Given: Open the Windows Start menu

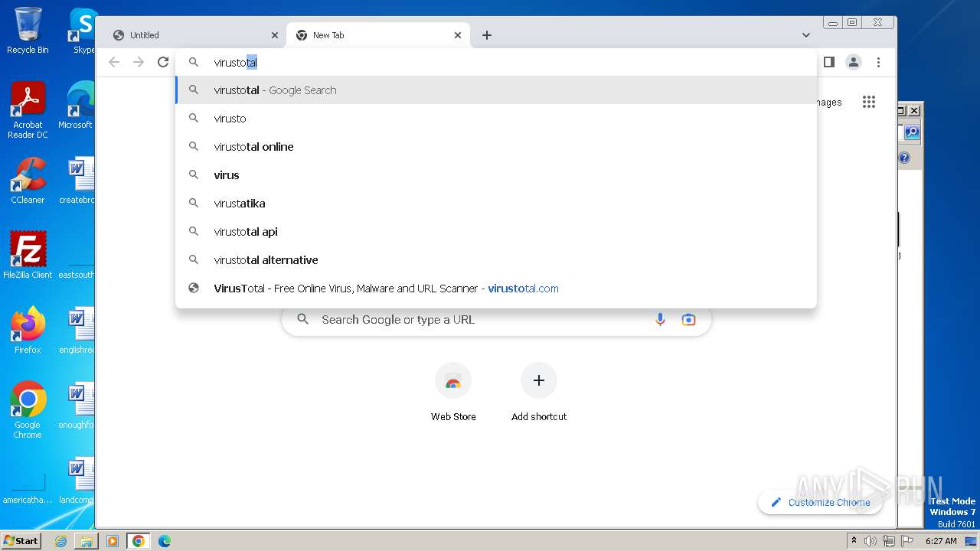Looking at the screenshot, I should coord(21,540).
